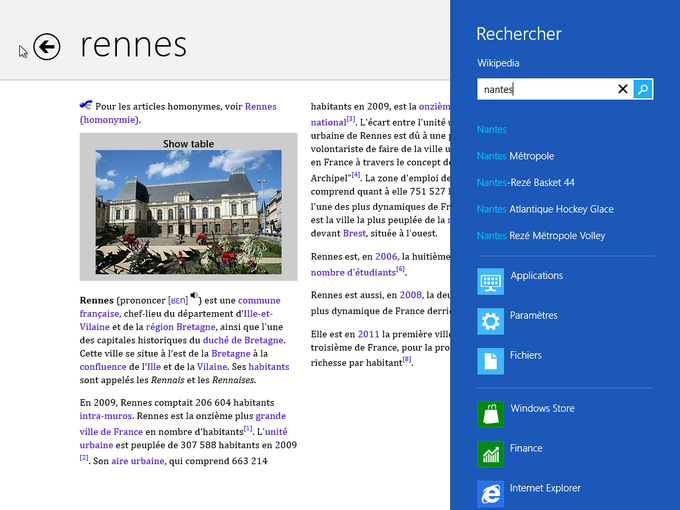This screenshot has width=680, height=510.
Task: Open the Bretagne link after l'est de la
Action: [x=231, y=354]
